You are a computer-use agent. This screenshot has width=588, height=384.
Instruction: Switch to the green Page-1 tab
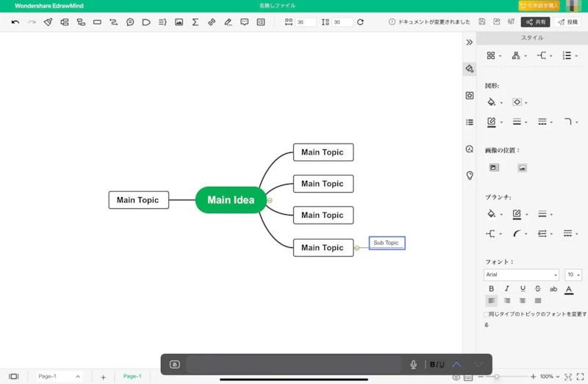pos(132,377)
